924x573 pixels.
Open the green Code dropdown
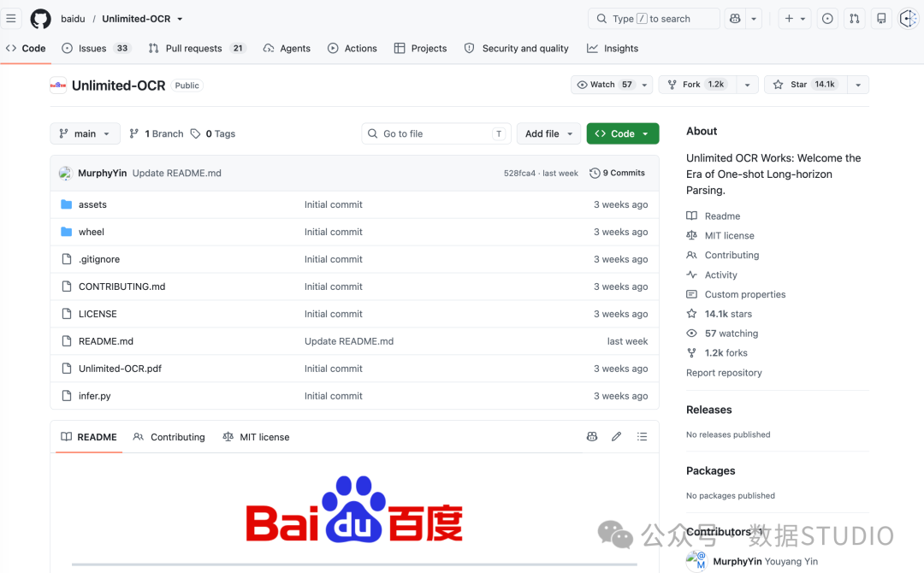click(x=623, y=133)
